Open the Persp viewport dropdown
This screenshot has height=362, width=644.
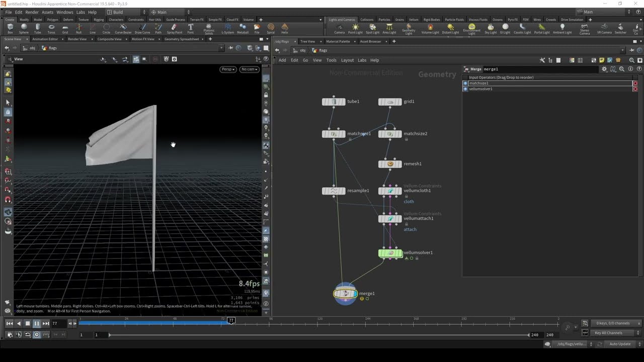tap(228, 69)
